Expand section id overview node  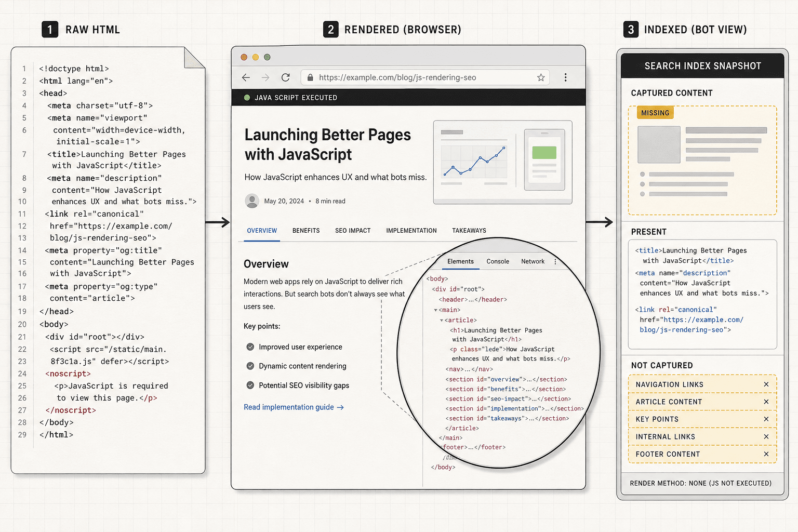[506, 380]
